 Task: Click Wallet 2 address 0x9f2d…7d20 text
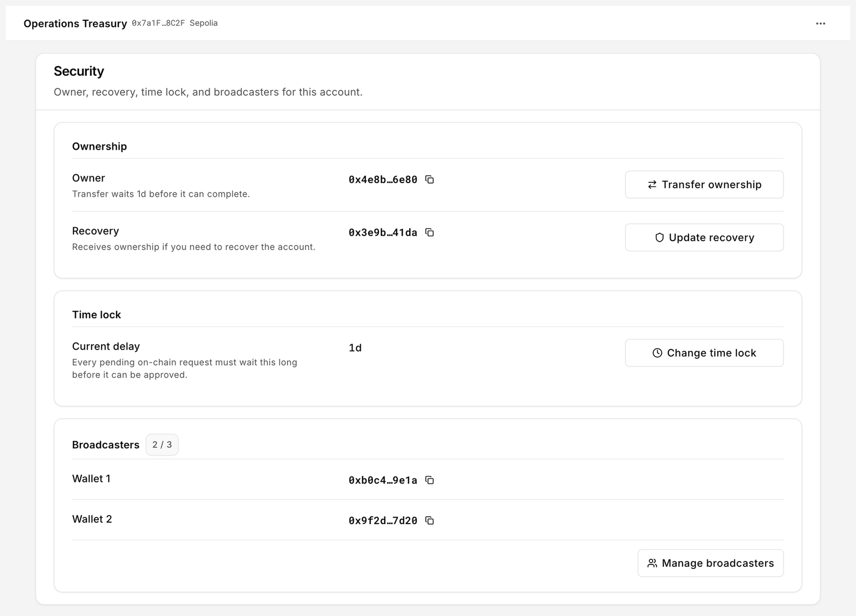point(383,521)
